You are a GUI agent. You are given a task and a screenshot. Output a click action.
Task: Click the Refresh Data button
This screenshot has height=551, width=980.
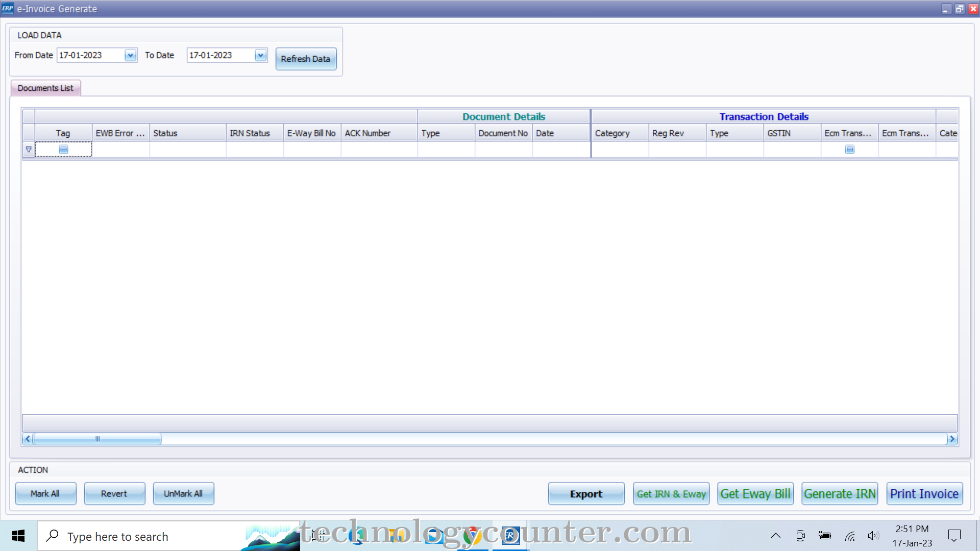coord(305,59)
